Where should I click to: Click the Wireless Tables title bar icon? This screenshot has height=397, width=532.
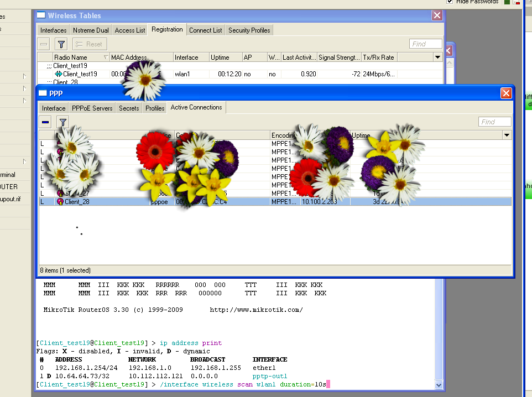click(x=41, y=15)
